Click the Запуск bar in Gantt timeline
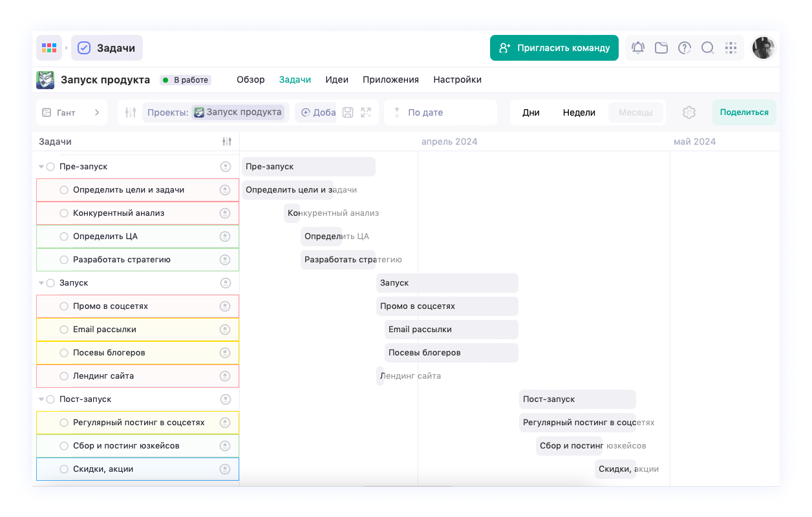 [447, 283]
